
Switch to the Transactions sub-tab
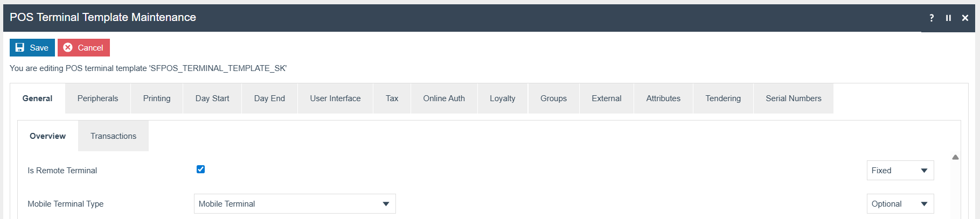click(x=113, y=136)
